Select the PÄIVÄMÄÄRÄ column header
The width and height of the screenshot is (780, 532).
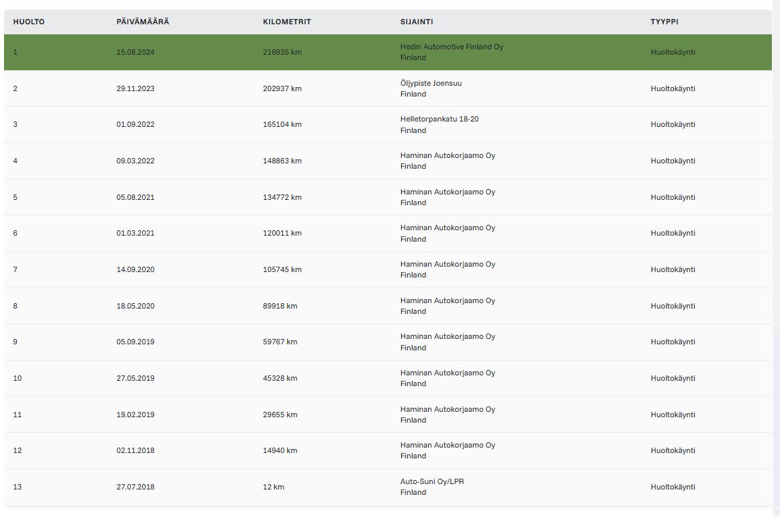142,22
